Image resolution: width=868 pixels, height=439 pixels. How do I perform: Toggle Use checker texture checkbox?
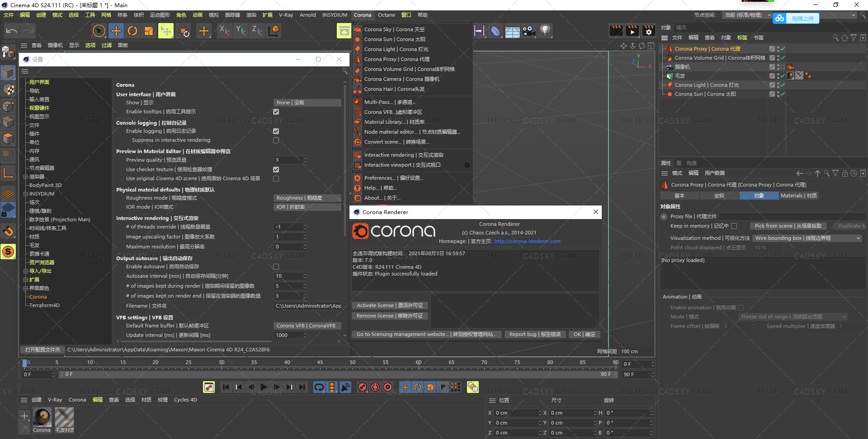point(276,170)
